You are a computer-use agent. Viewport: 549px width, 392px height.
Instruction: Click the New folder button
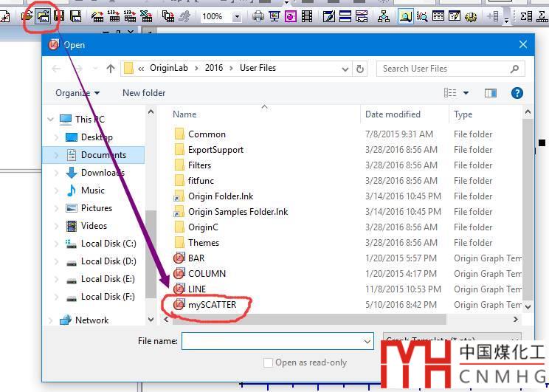tap(144, 93)
